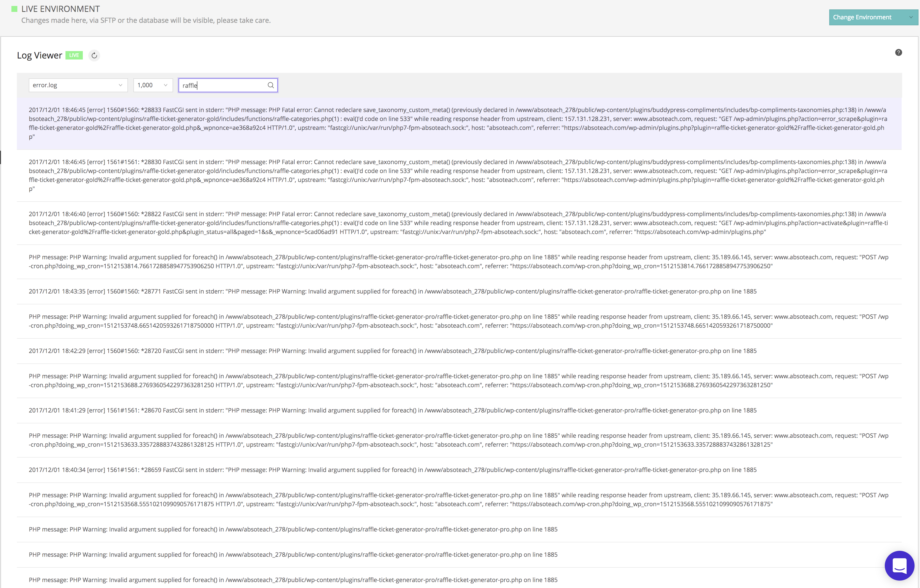This screenshot has width=920, height=588.
Task: Click the 18:41:29 PHP Warning entry
Action: pos(392,411)
